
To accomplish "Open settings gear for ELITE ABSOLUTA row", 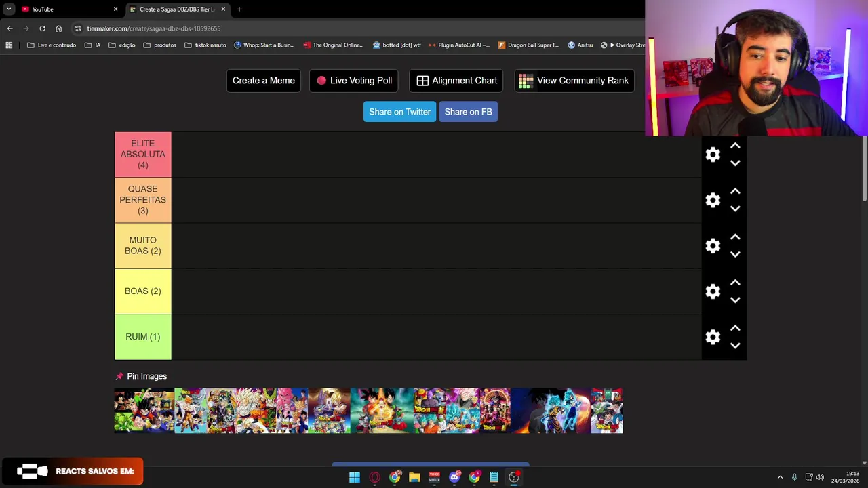I will (713, 155).
